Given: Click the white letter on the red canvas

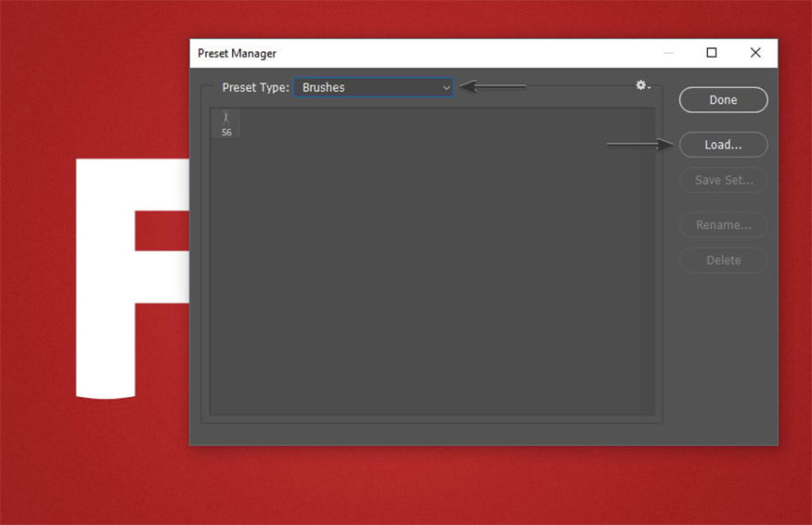Looking at the screenshot, I should [104, 278].
